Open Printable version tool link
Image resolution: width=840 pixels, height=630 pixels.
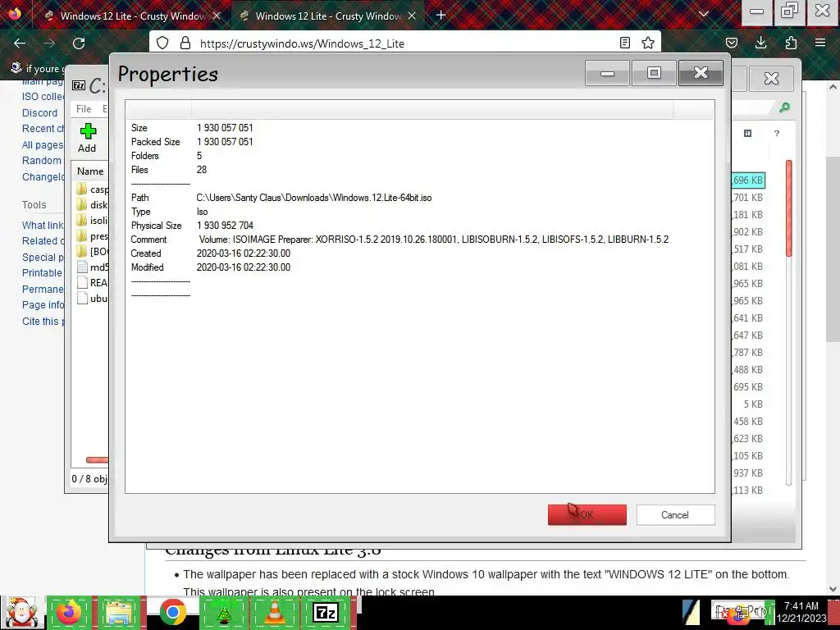[43, 272]
